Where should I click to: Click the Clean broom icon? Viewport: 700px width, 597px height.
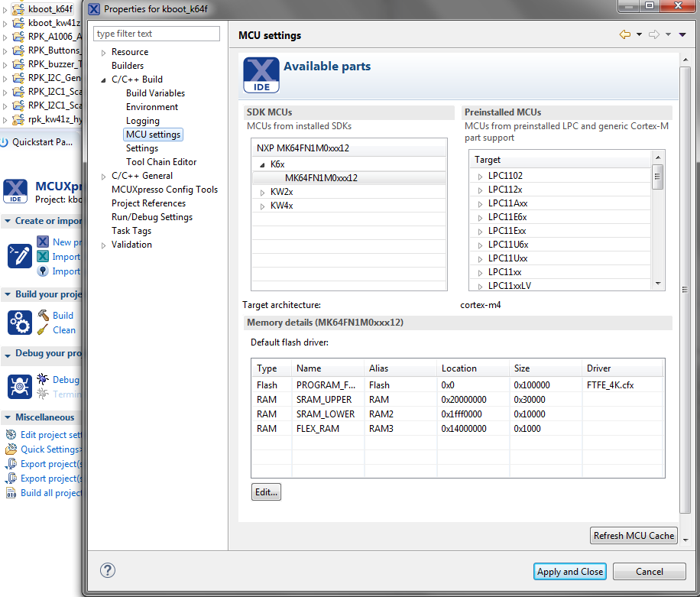pyautogui.click(x=43, y=330)
